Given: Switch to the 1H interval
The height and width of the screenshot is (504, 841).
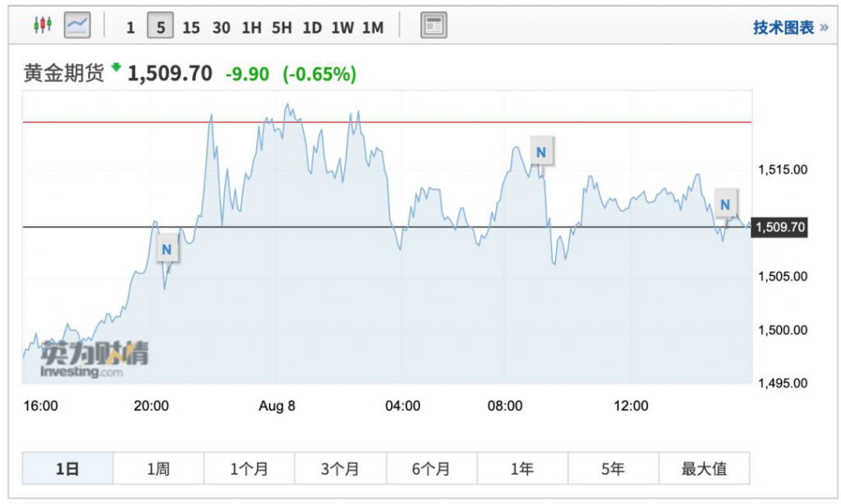Looking at the screenshot, I should point(251,27).
